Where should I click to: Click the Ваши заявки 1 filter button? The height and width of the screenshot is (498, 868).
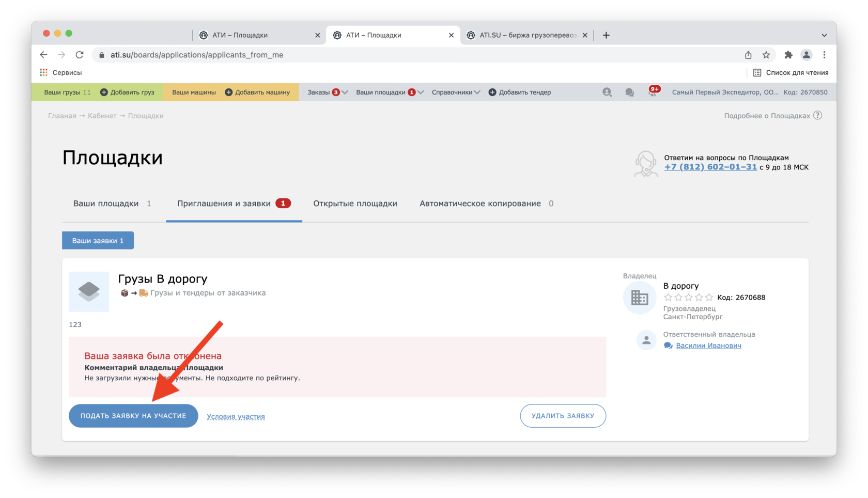98,240
